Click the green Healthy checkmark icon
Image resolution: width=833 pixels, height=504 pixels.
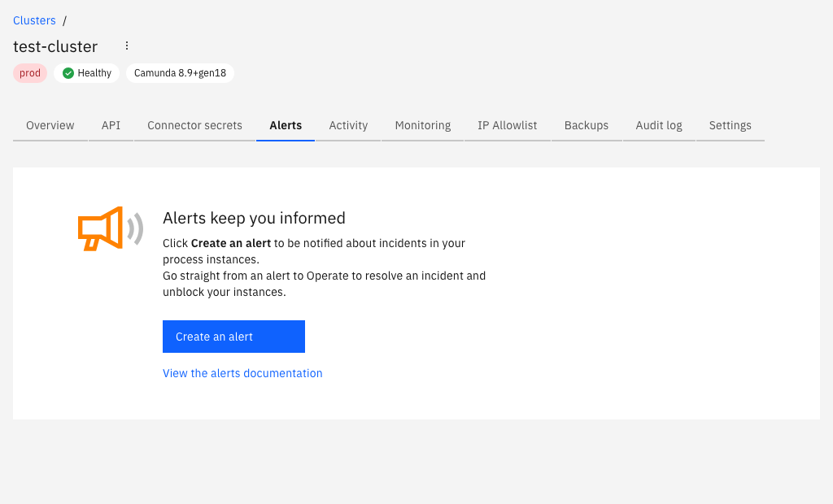(68, 73)
